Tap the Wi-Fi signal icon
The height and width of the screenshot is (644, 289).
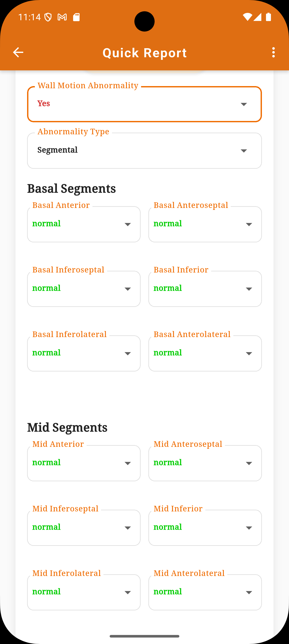pos(247,17)
